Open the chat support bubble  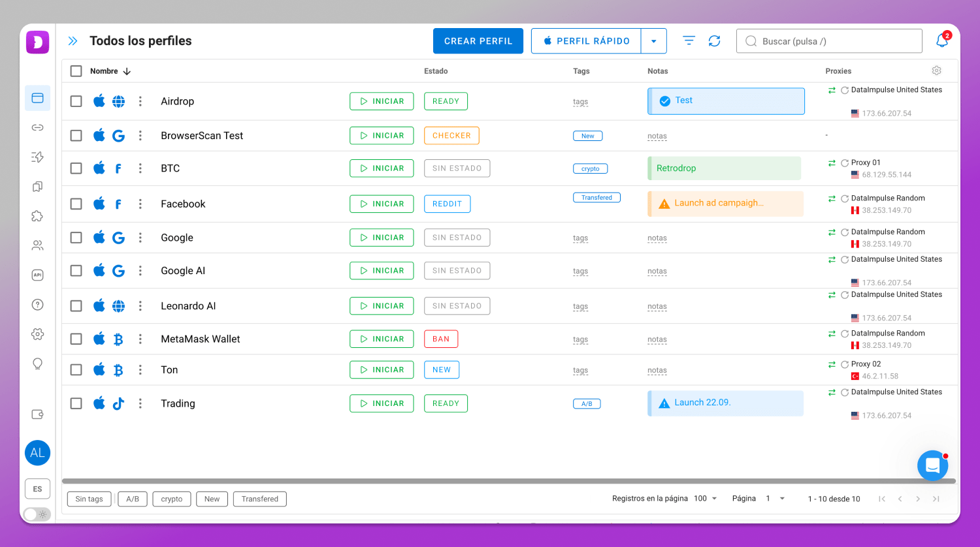(932, 465)
